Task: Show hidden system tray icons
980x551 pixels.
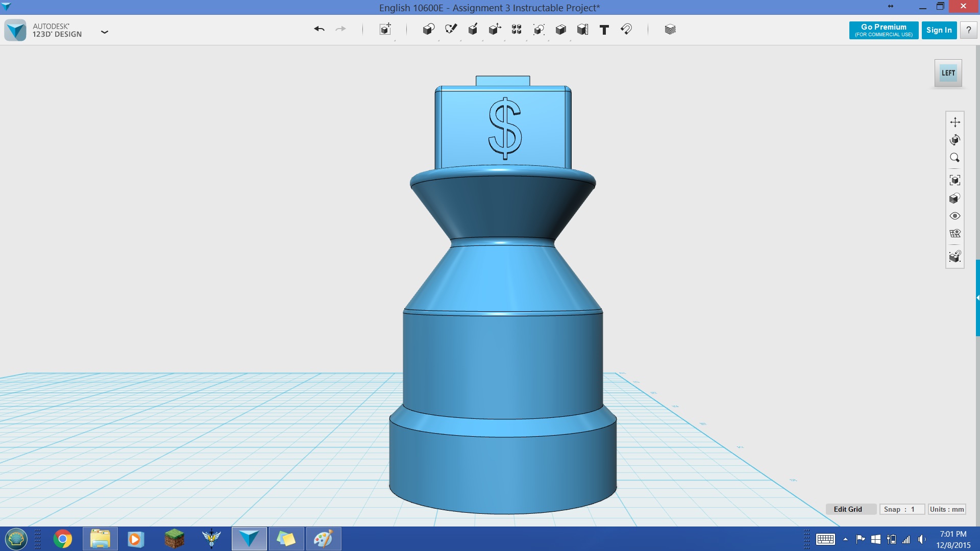Action: (x=845, y=539)
